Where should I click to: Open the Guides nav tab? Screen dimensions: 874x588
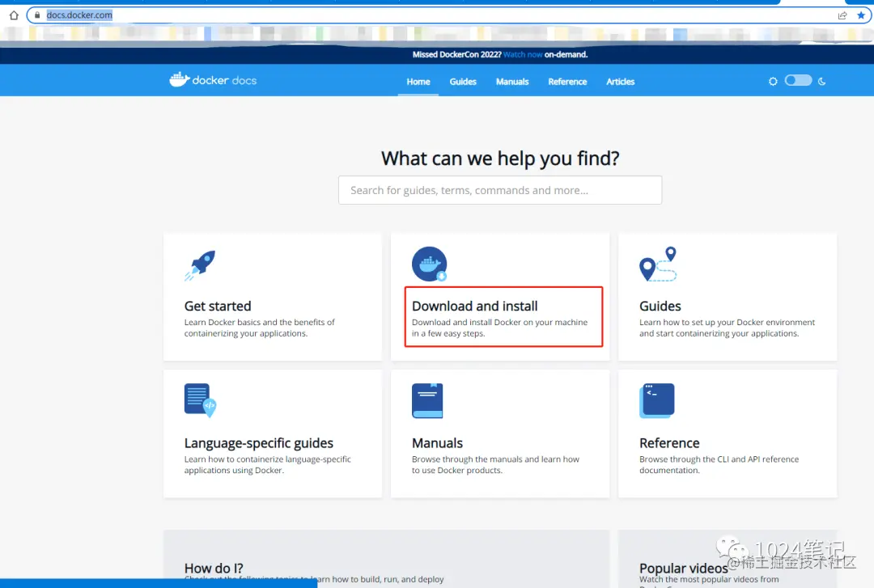tap(463, 82)
